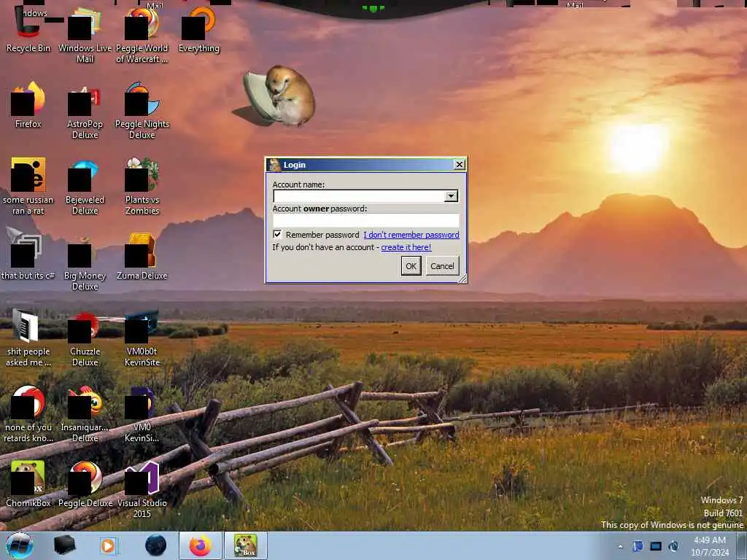Show hidden system tray icons arrow
The width and height of the screenshot is (747, 560).
pos(620,546)
